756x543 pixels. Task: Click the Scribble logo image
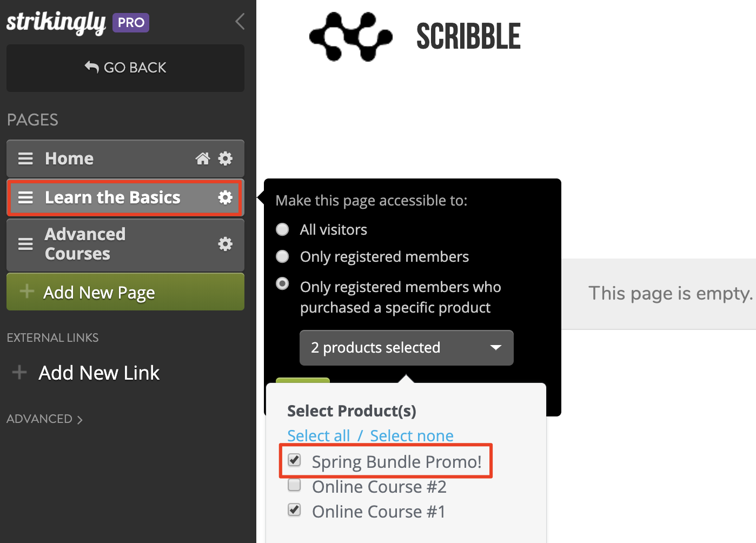[x=350, y=36]
